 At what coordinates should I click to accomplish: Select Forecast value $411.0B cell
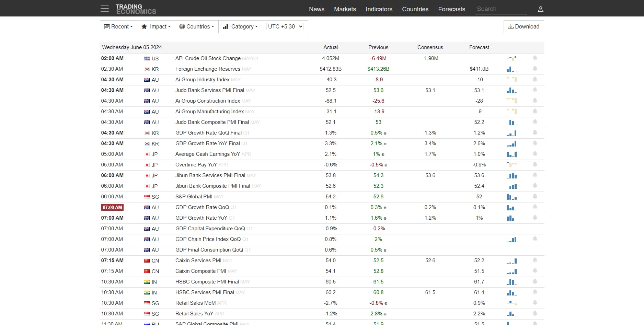coord(479,69)
